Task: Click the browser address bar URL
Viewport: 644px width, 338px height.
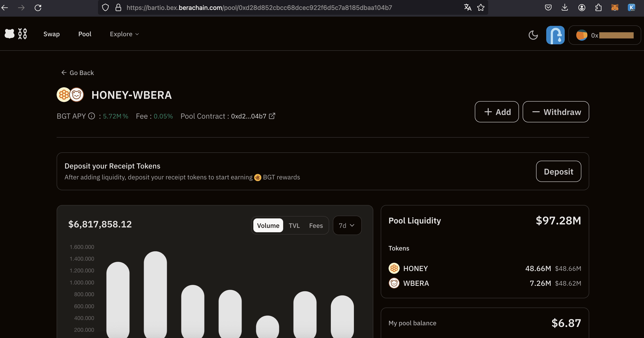Action: tap(259, 8)
